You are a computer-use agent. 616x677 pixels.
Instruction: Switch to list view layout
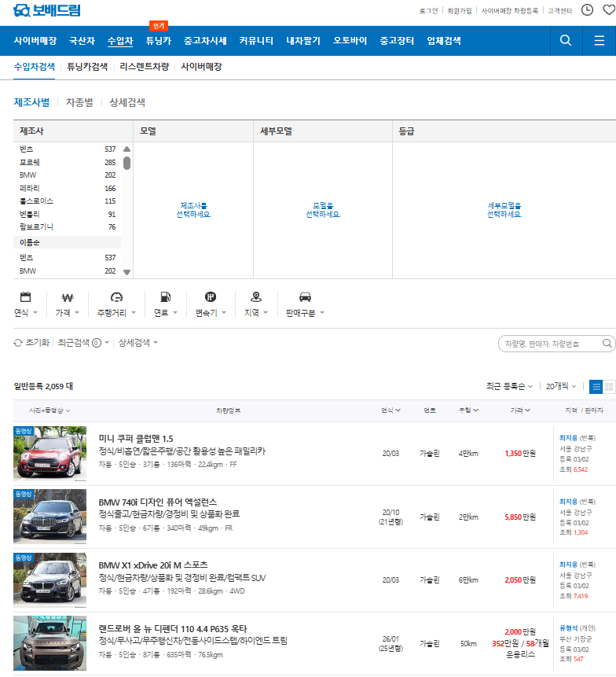(596, 386)
